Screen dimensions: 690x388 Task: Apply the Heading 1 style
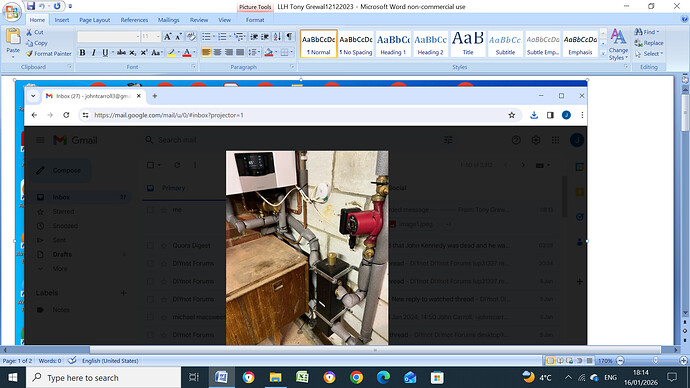point(393,43)
